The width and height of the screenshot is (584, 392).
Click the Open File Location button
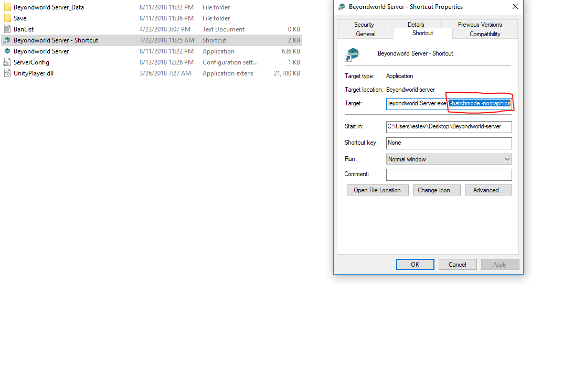(x=377, y=190)
